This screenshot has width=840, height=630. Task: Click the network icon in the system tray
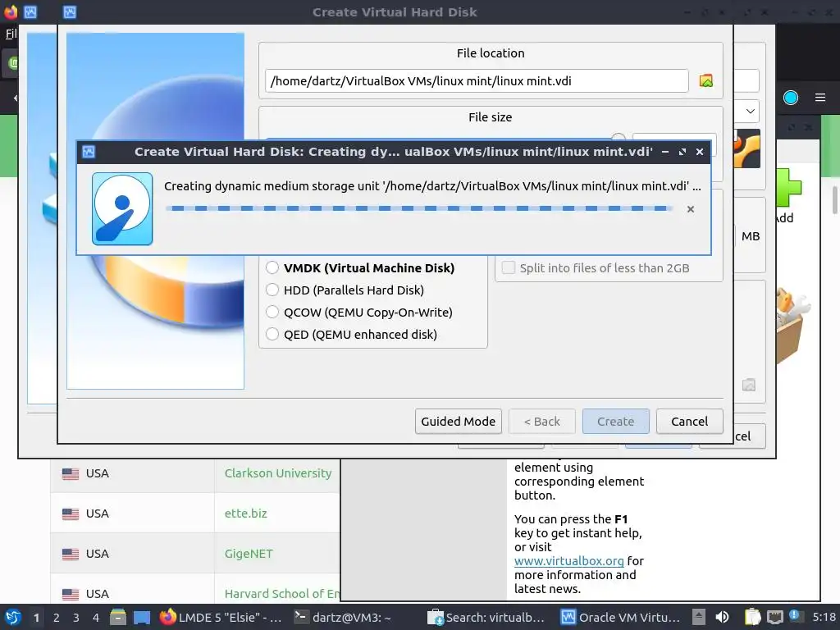coord(774,617)
